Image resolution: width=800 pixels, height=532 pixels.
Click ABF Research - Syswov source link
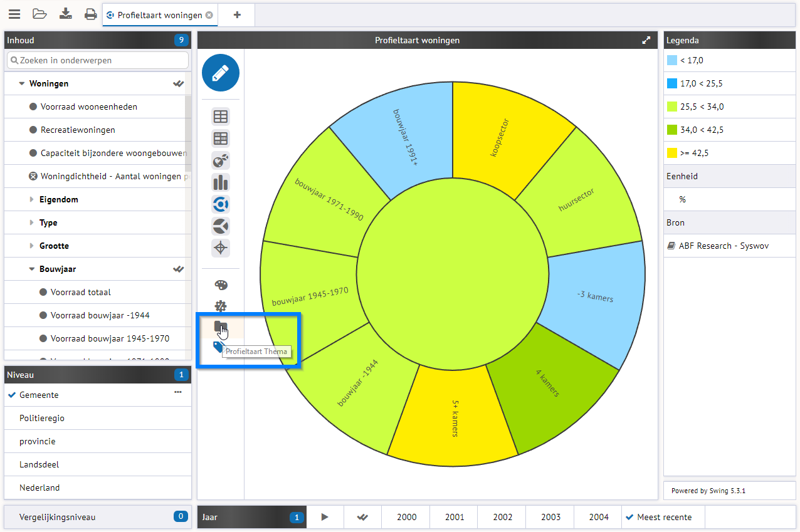point(724,246)
